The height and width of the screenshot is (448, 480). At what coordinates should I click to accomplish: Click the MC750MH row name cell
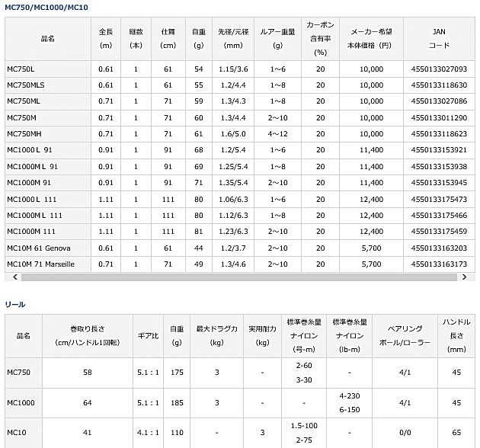point(48,134)
